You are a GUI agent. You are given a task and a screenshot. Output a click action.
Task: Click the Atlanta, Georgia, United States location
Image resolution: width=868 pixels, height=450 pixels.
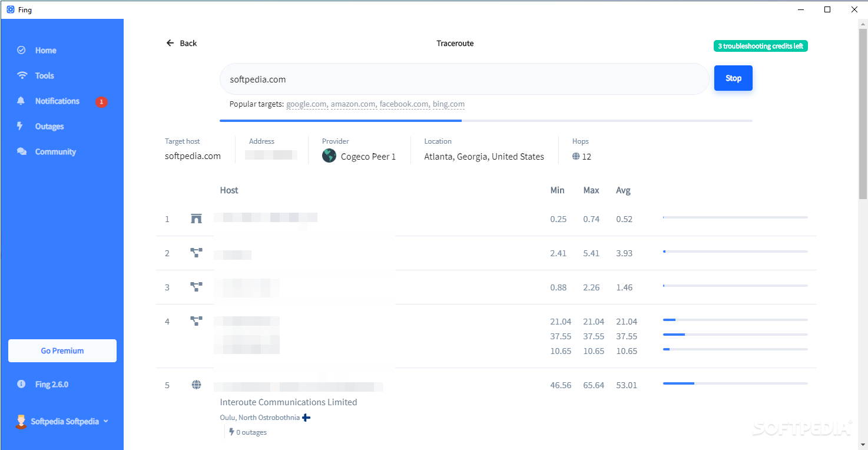[484, 157]
